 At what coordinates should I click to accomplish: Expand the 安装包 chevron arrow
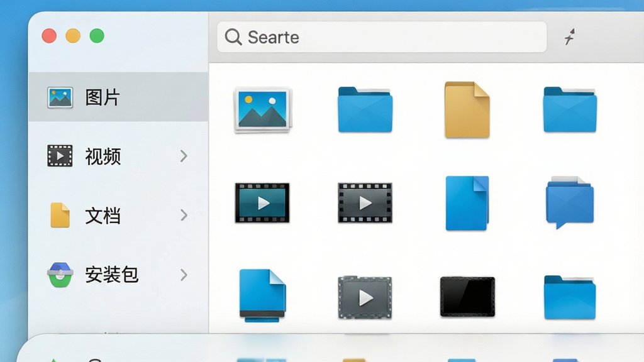[184, 275]
